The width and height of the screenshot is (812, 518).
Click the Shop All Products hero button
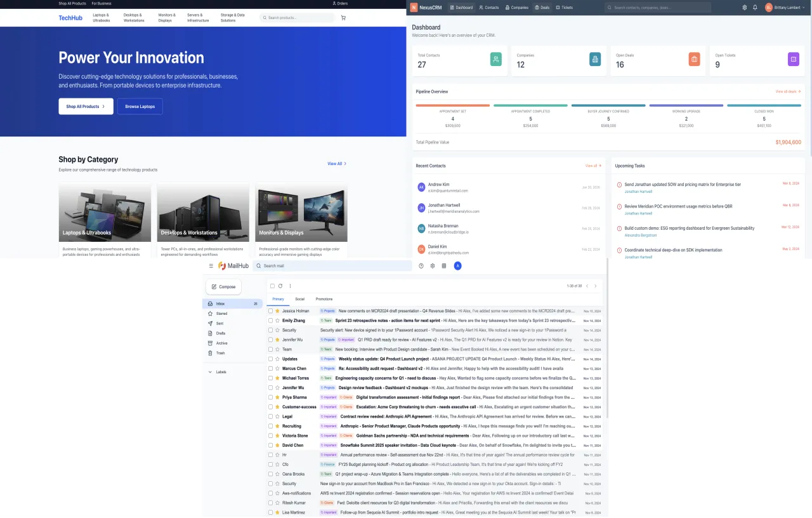[x=86, y=106]
